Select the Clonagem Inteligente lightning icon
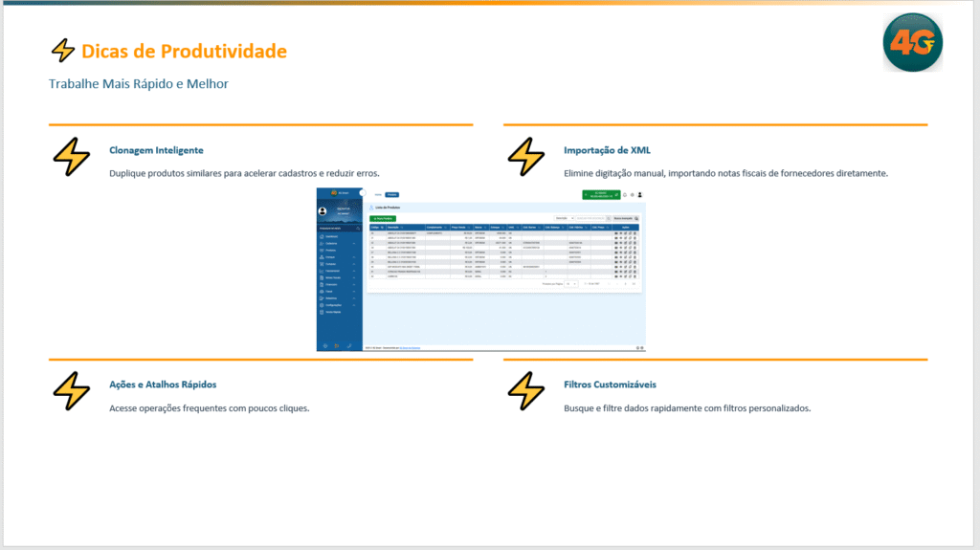Screen dimensions: 980x550 (71, 156)
